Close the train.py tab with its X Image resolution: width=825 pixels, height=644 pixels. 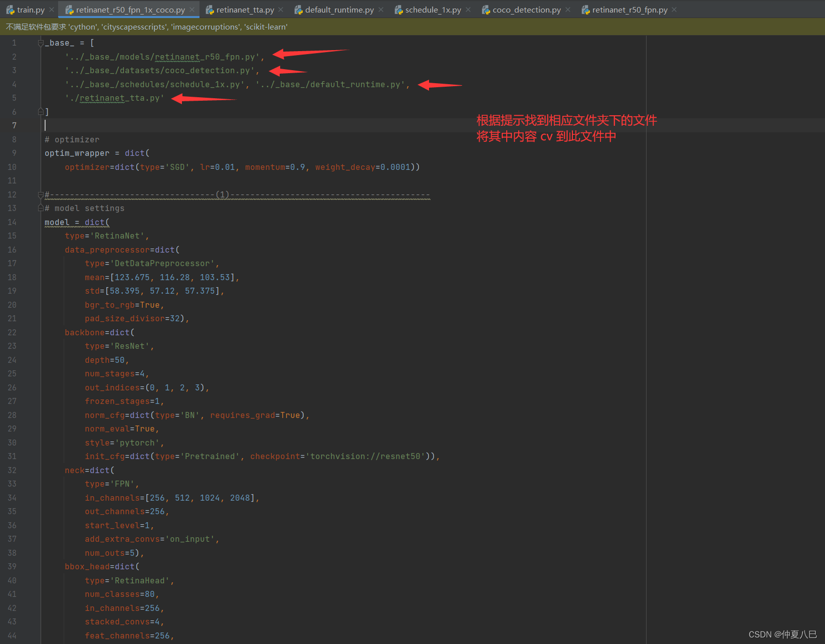[52, 9]
